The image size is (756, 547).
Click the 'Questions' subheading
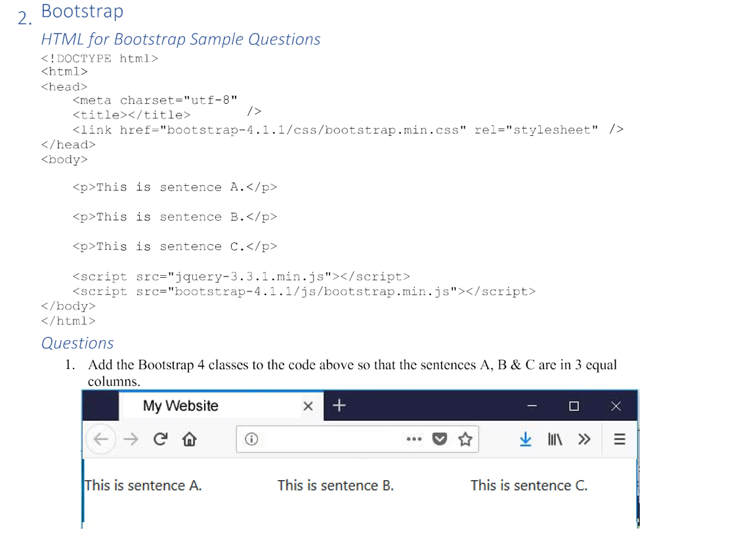77,343
